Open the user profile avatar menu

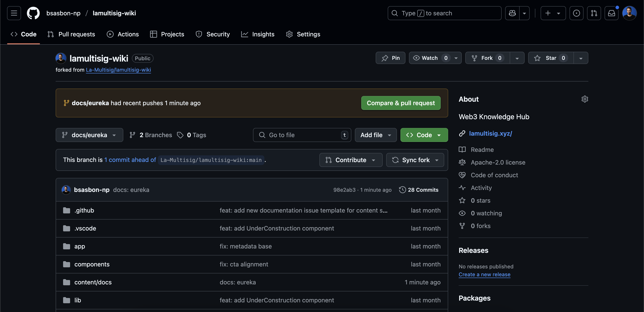coord(629,13)
